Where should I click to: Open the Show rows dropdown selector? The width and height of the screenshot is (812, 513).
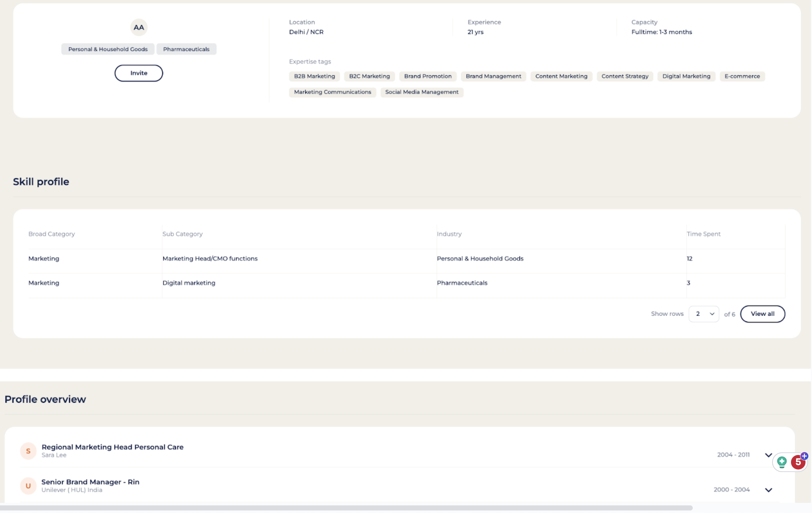click(703, 314)
